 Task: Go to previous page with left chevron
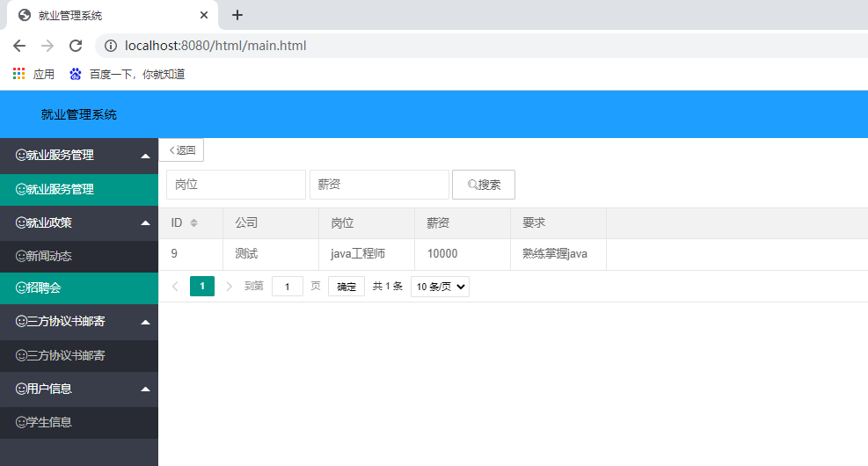click(175, 286)
